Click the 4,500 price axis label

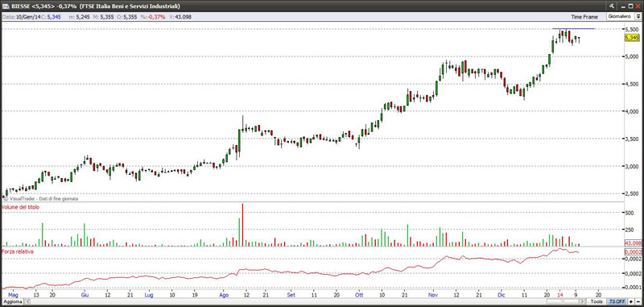pyautogui.click(x=631, y=85)
